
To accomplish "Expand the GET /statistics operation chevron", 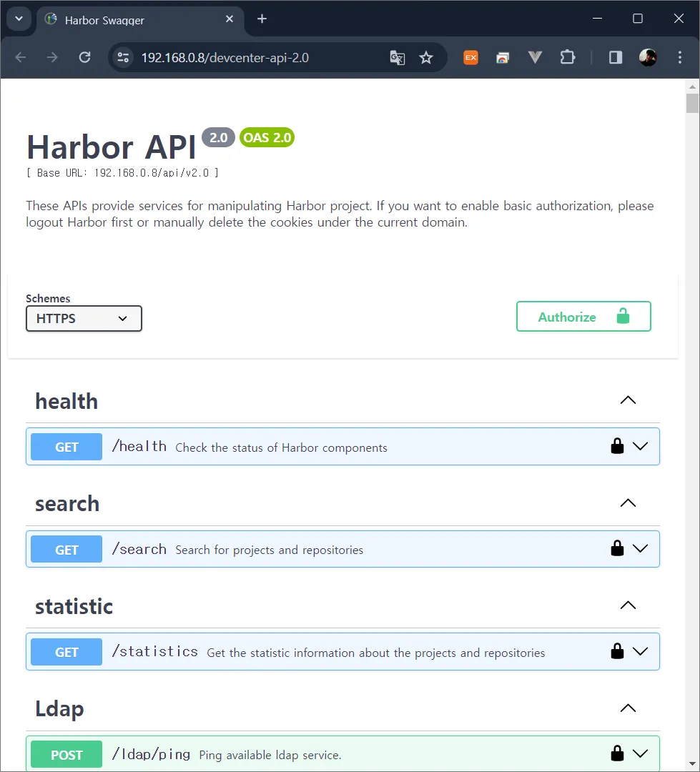I will click(641, 651).
